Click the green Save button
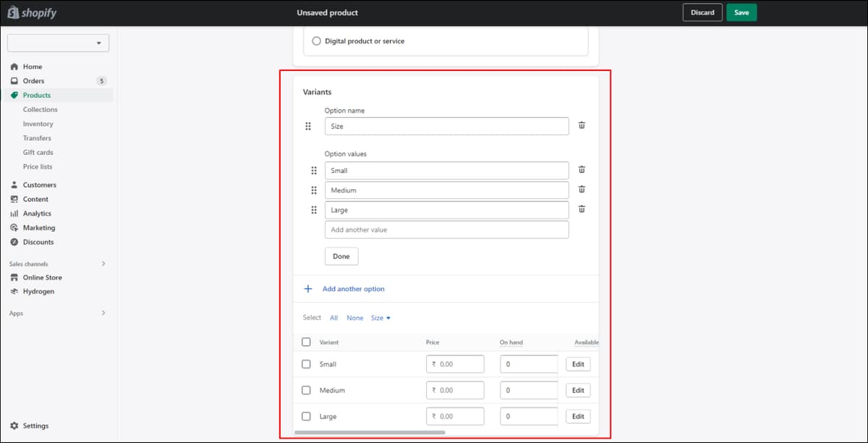The image size is (868, 443). point(741,12)
